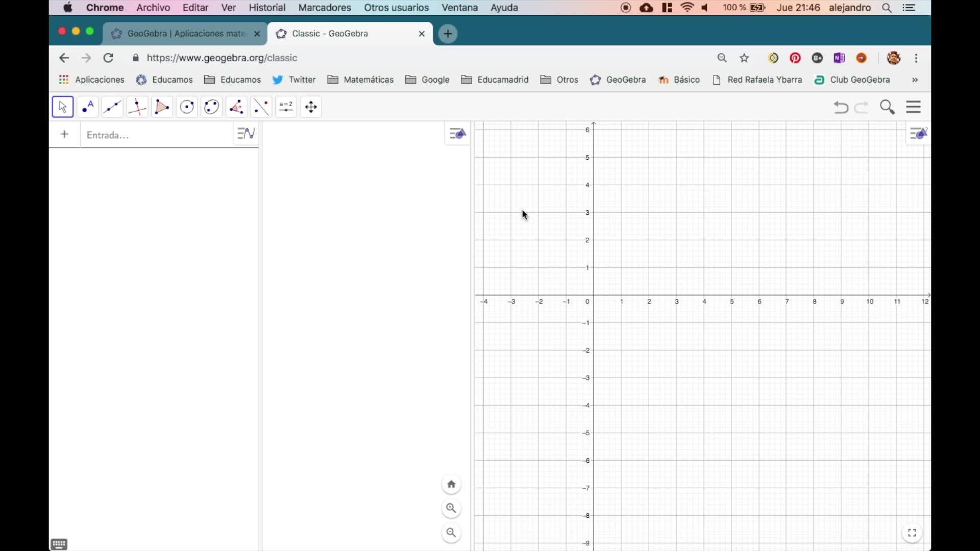Select the Move Graphics View tool
Screen dimensions: 980x551
pos(311,107)
